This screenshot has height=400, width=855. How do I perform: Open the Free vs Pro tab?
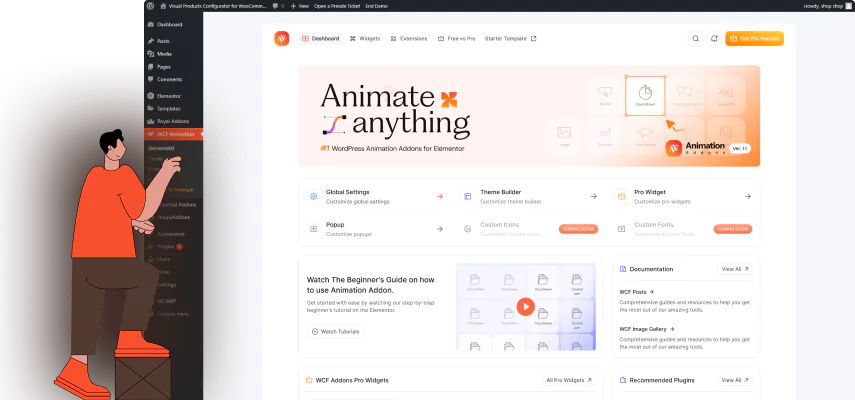pyautogui.click(x=456, y=39)
